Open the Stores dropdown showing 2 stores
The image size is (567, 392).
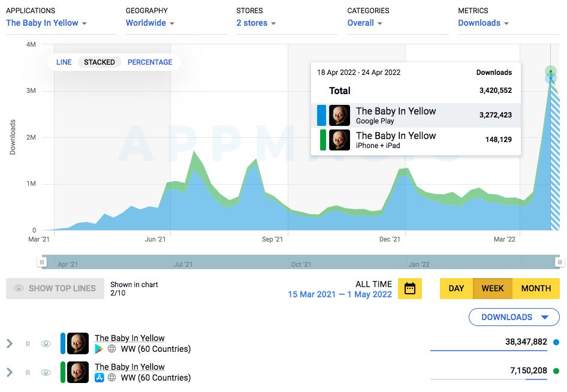(256, 23)
